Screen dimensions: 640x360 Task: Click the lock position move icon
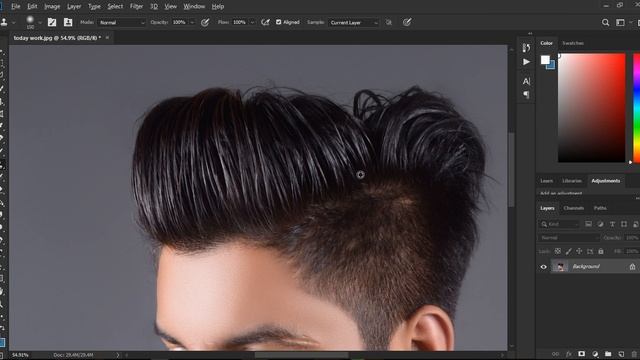(x=579, y=251)
